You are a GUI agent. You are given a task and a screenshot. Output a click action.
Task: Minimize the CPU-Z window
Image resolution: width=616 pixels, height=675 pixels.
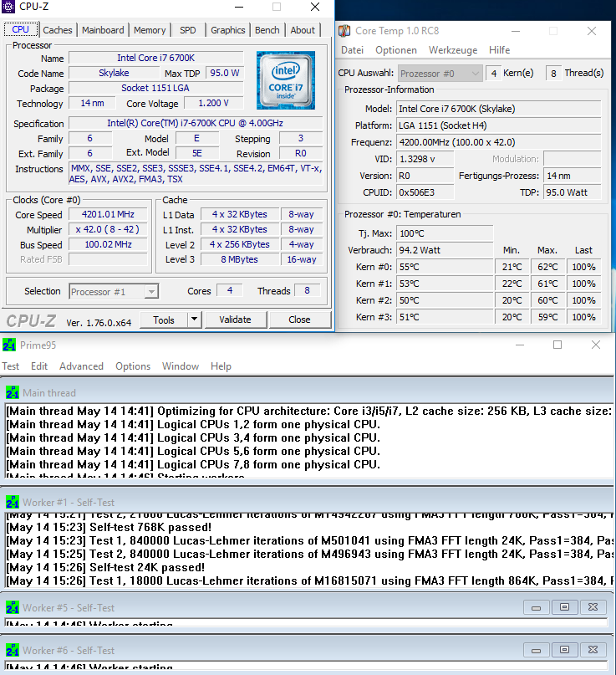[x=239, y=7]
